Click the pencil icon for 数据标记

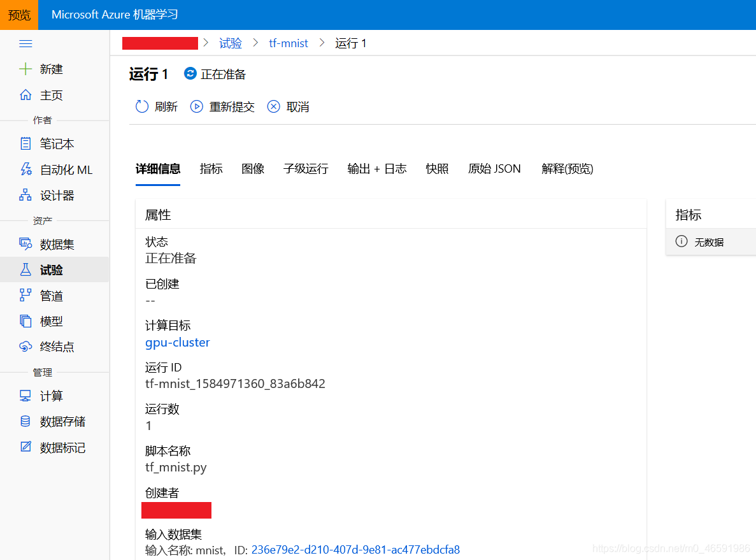(25, 447)
